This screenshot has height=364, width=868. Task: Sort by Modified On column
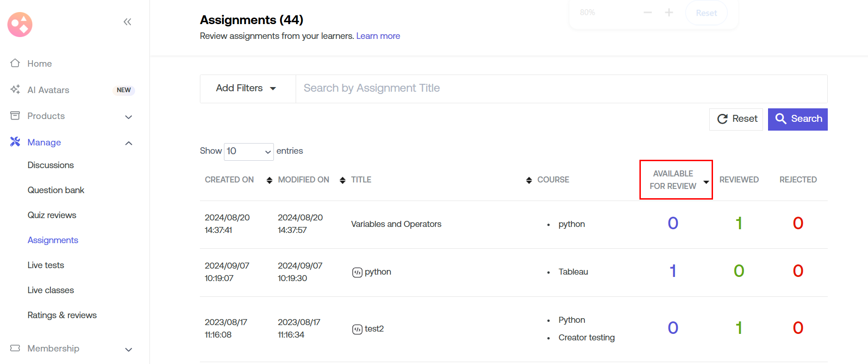pos(342,180)
